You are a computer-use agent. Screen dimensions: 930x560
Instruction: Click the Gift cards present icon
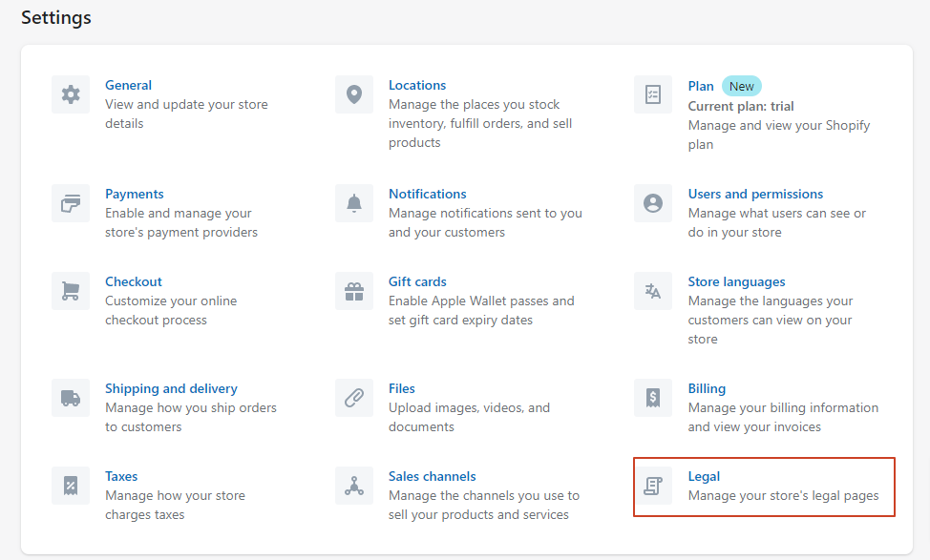[x=354, y=291]
